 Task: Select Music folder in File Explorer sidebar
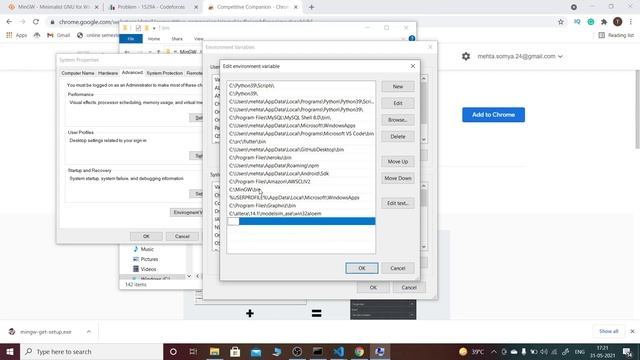147,249
